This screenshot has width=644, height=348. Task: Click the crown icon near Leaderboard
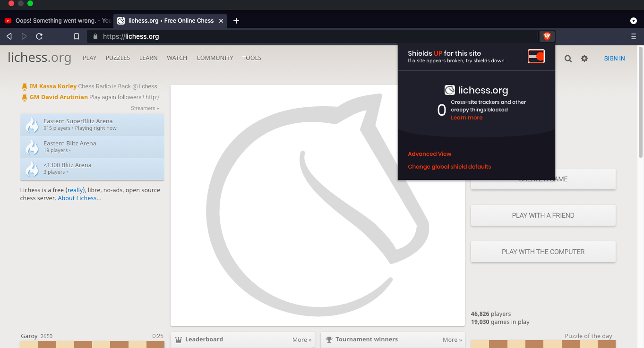coord(179,340)
